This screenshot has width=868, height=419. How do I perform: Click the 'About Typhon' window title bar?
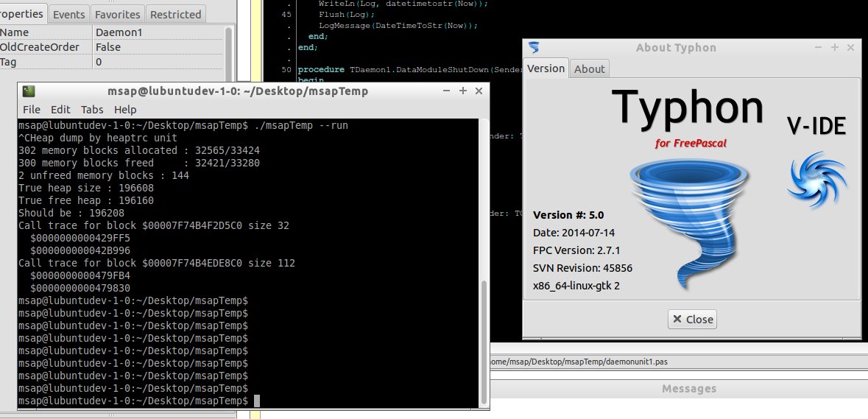676,48
